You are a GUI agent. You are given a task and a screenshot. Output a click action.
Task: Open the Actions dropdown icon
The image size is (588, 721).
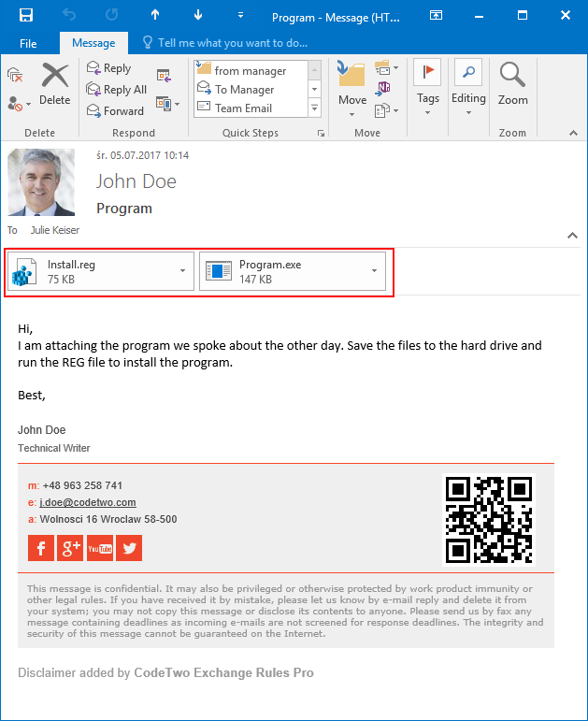click(386, 111)
